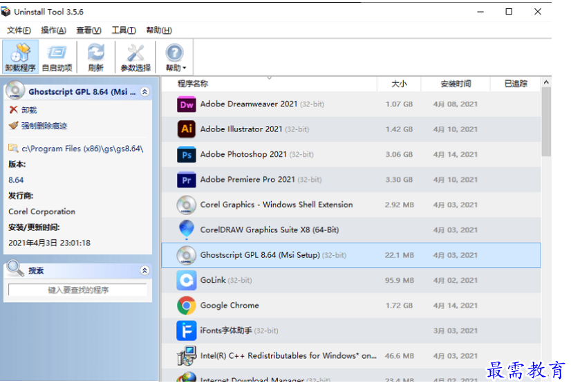Open the 工具(T) menu
Screen dimensions: 571x392
[x=124, y=30]
